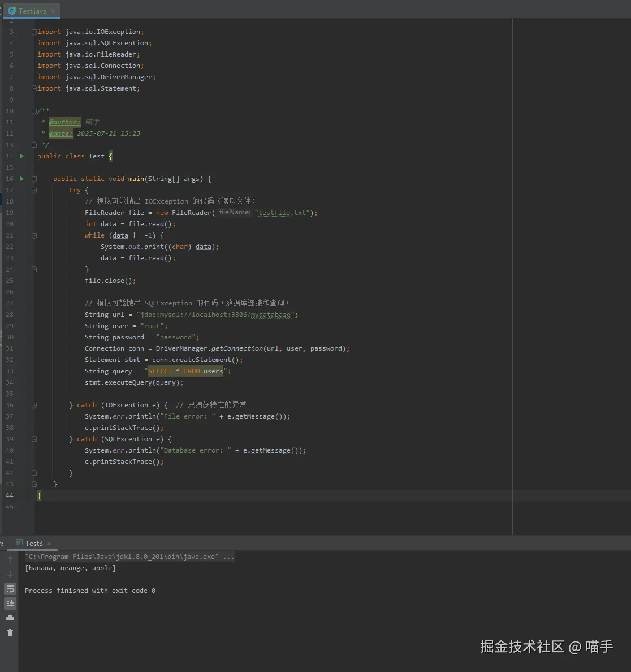This screenshot has width=631, height=672.
Task: Collapse the main method fold at line 16
Action: coord(34,179)
